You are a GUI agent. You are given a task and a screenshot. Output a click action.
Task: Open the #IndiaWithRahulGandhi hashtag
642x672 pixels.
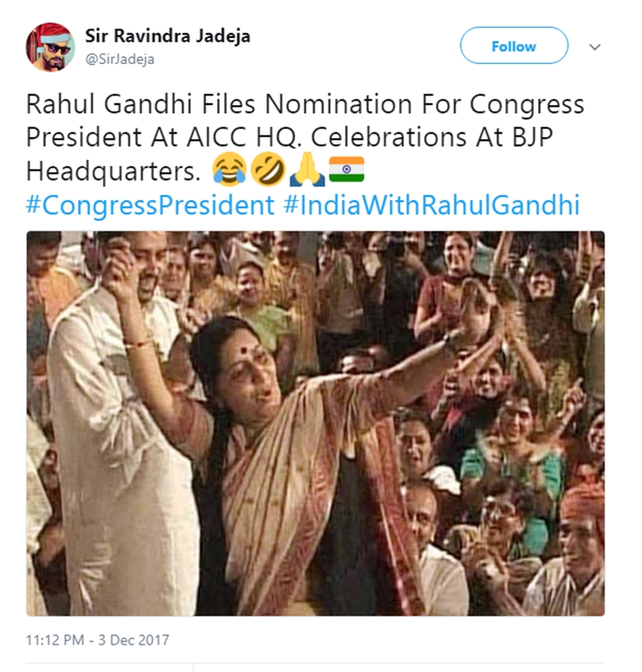click(432, 205)
